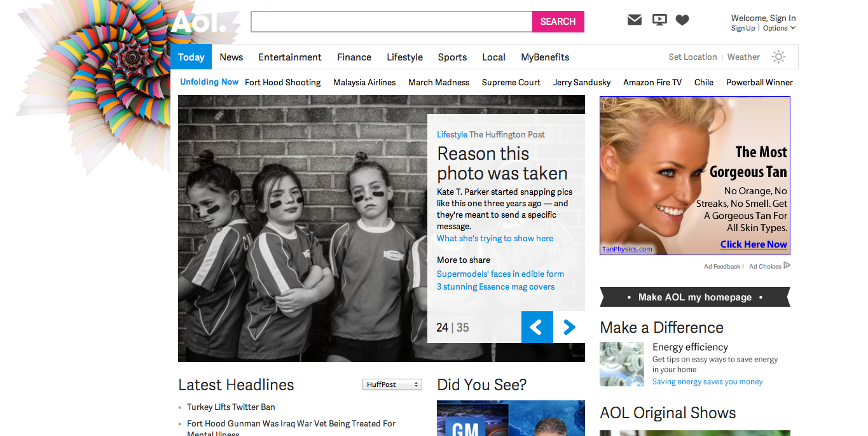Open the Entertainment tab
868x436 pixels.
coord(290,57)
